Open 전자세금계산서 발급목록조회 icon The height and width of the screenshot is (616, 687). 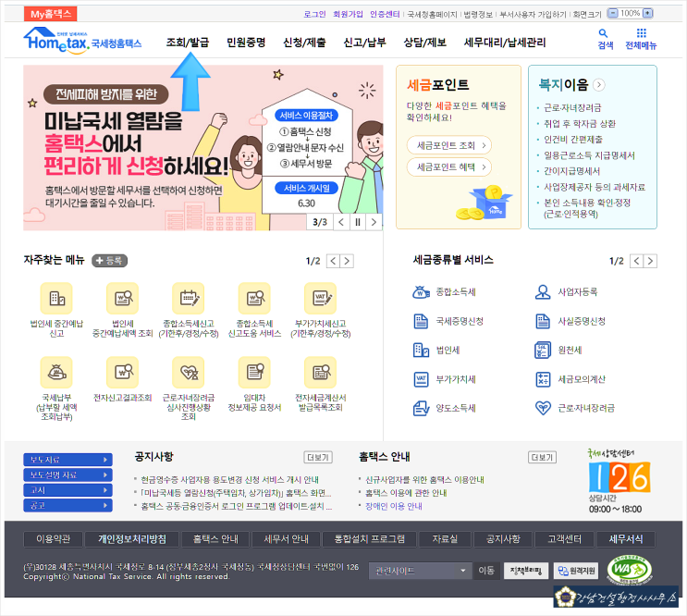[321, 373]
